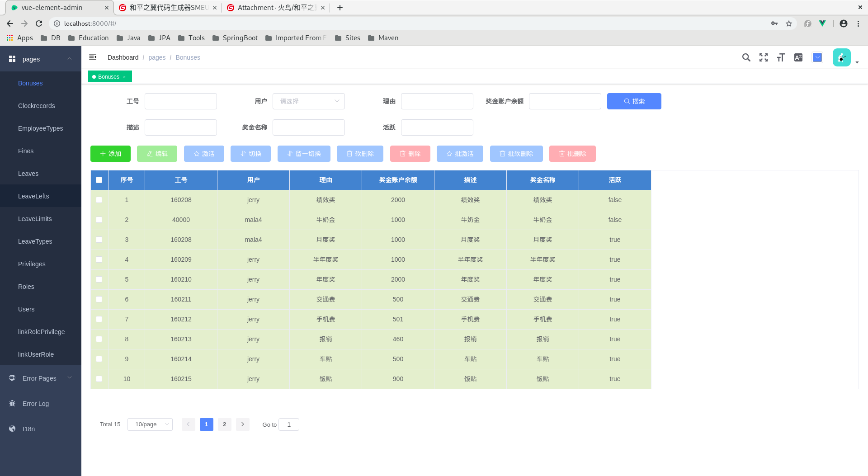Open theme color picker swatch
Viewport: 868px width, 476px height.
(817, 57)
